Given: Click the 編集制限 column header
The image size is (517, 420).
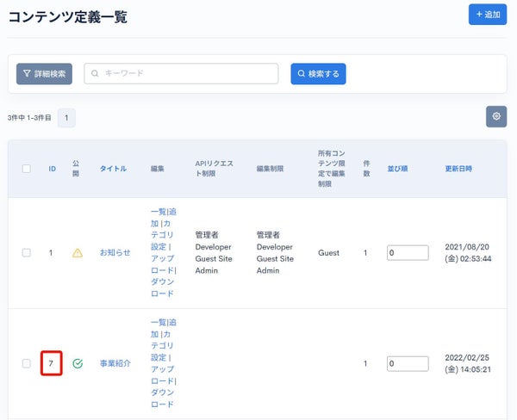Looking at the screenshot, I should point(270,169).
